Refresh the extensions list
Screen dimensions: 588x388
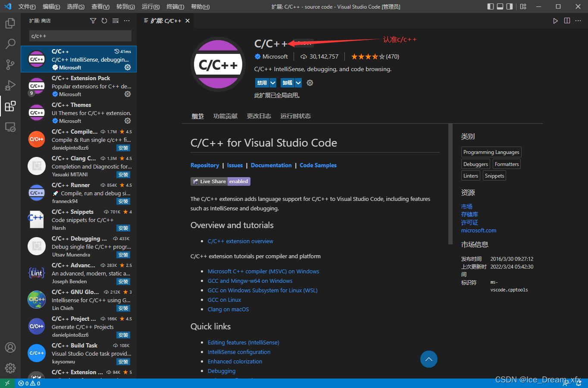tap(104, 21)
